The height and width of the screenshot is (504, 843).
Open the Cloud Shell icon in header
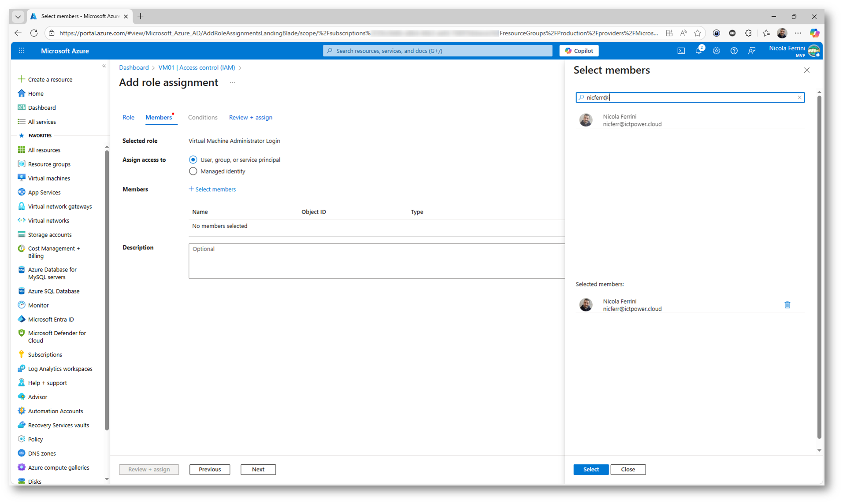tap(681, 51)
